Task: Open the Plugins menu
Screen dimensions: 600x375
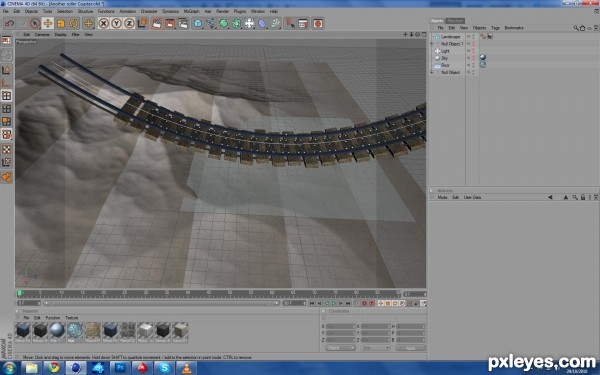Action: click(240, 11)
